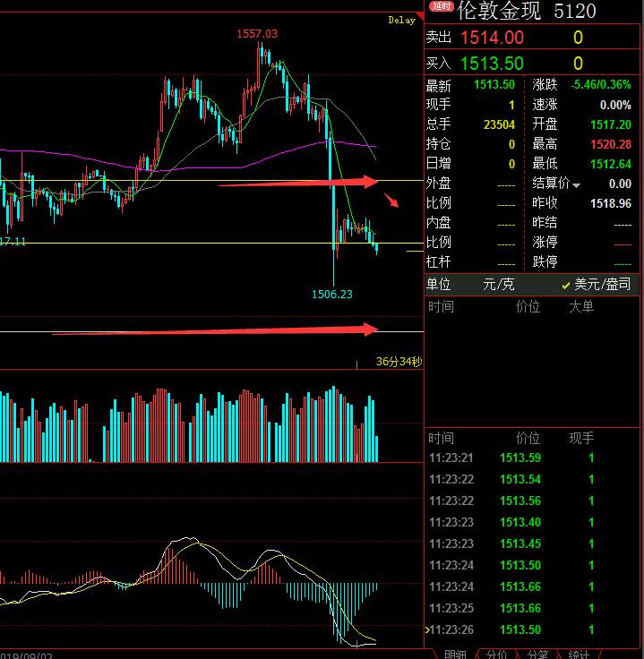Screen dimensions: 644x659
Task: Click the 现手 label in quote panel
Action: (438, 104)
